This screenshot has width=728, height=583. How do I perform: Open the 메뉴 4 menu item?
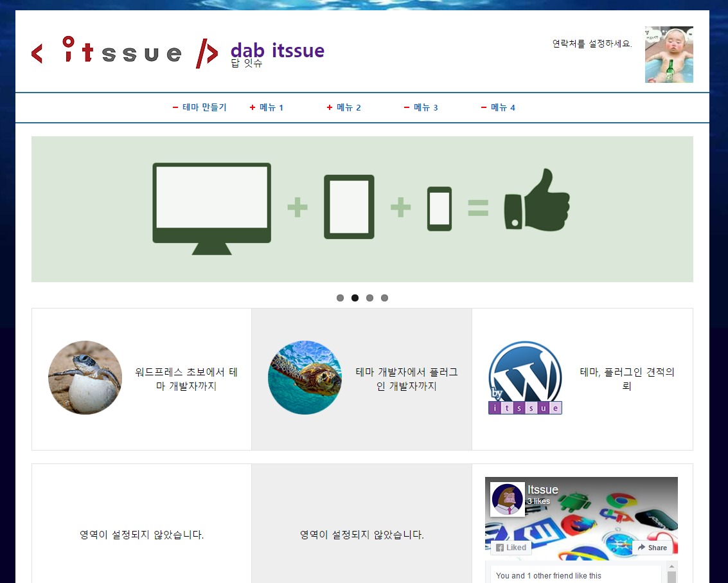(503, 107)
